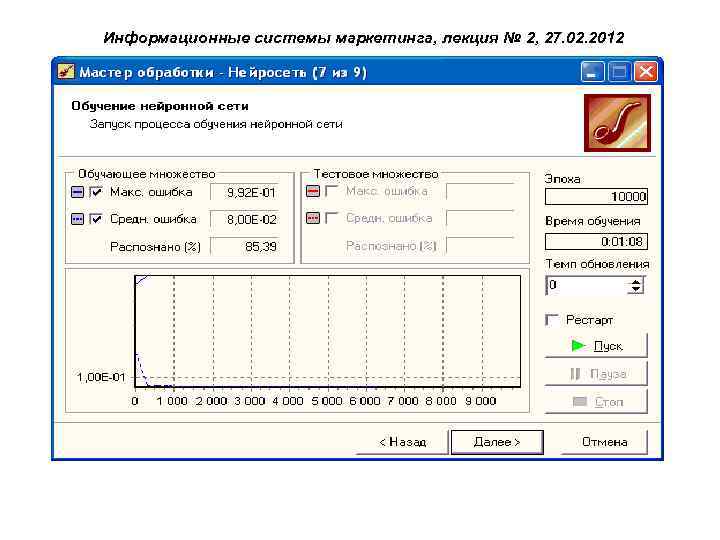Click the blue dotted icon for training Средн. ошибка
720x540 pixels.
[78, 219]
